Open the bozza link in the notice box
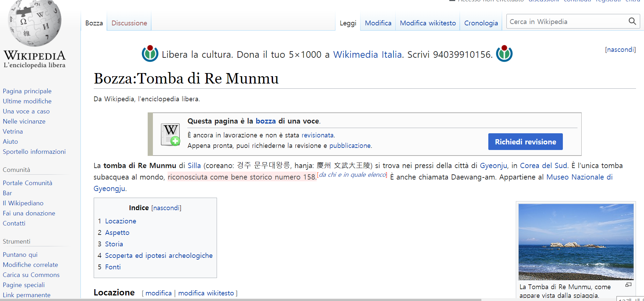Viewport: 644px width, 301px height. (x=266, y=121)
